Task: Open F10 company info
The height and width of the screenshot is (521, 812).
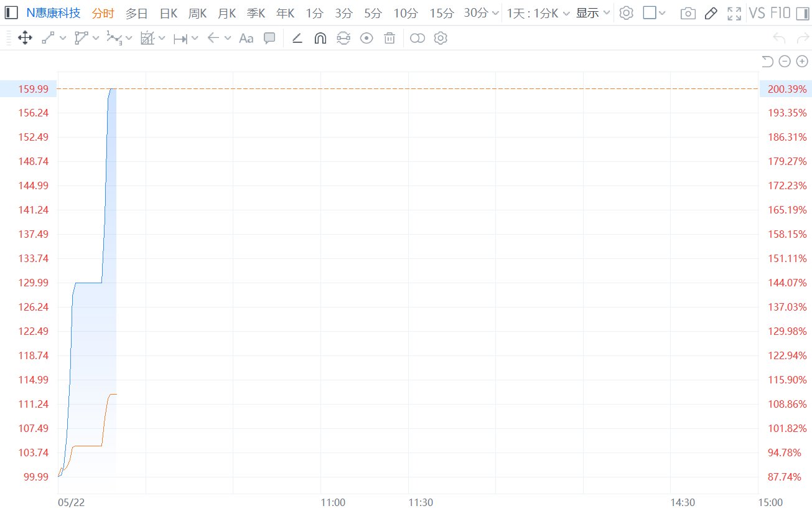Action: point(780,13)
